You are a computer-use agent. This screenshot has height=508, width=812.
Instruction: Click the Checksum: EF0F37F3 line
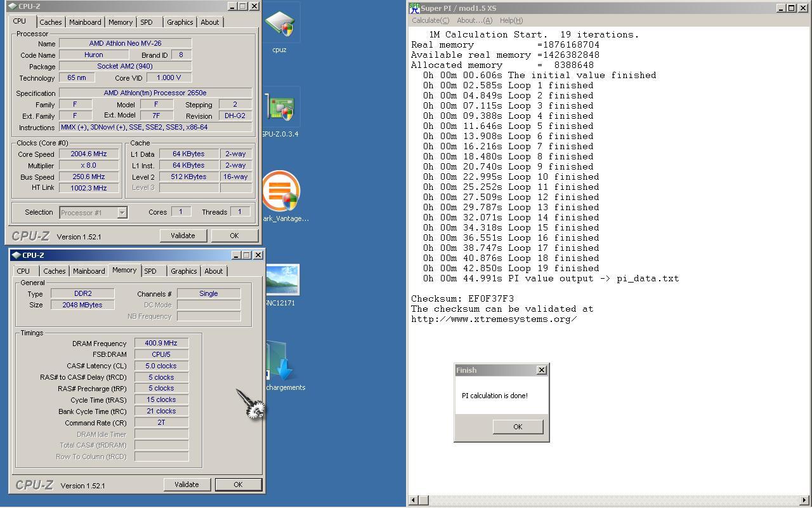(x=462, y=298)
